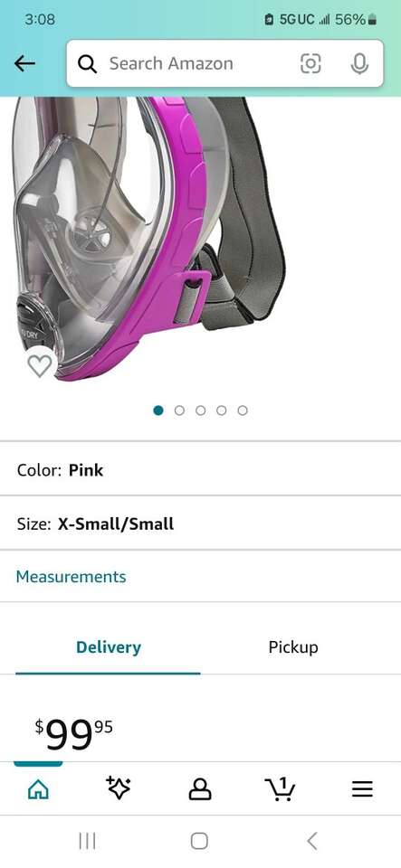Image resolution: width=401 pixels, height=868 pixels.
Task: Select fifth product image dot
Action: 243,410
